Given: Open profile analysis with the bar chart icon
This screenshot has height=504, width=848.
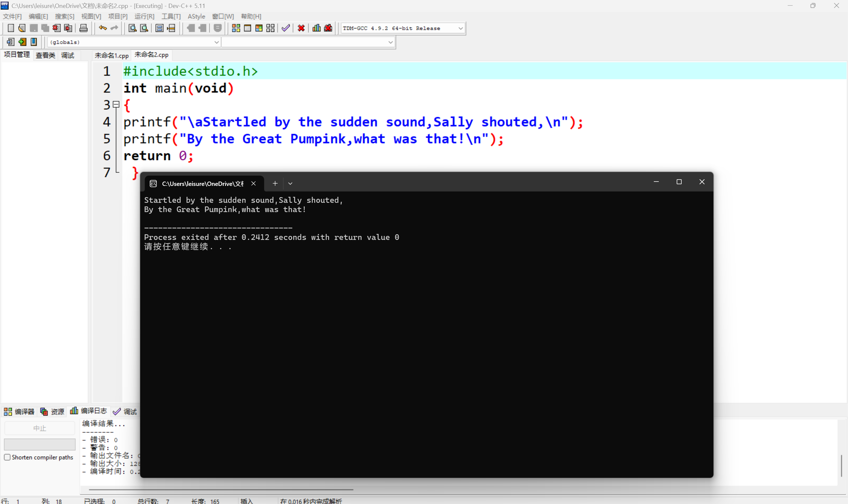Looking at the screenshot, I should (x=316, y=28).
